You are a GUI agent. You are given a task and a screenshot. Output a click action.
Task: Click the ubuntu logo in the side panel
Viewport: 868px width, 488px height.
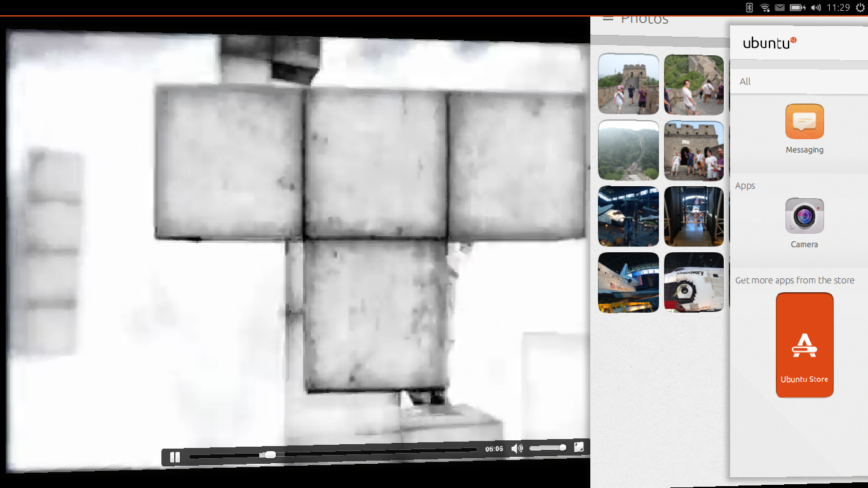770,43
